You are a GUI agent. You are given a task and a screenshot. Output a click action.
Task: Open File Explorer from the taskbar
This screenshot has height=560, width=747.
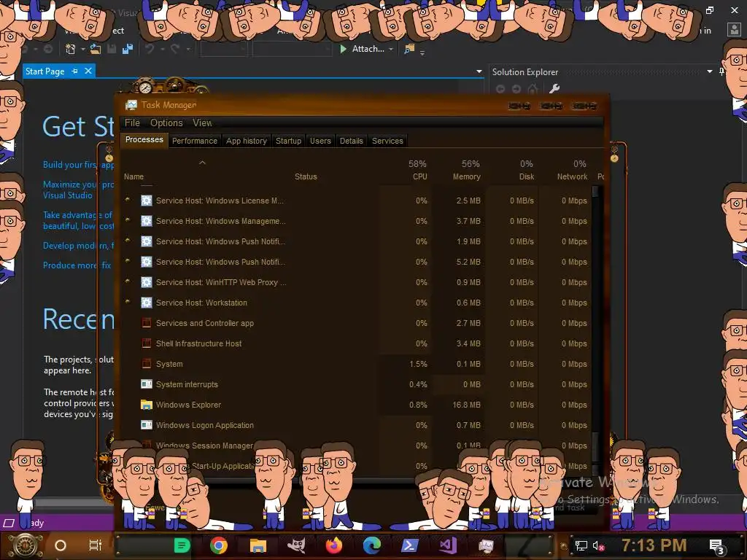(x=258, y=545)
